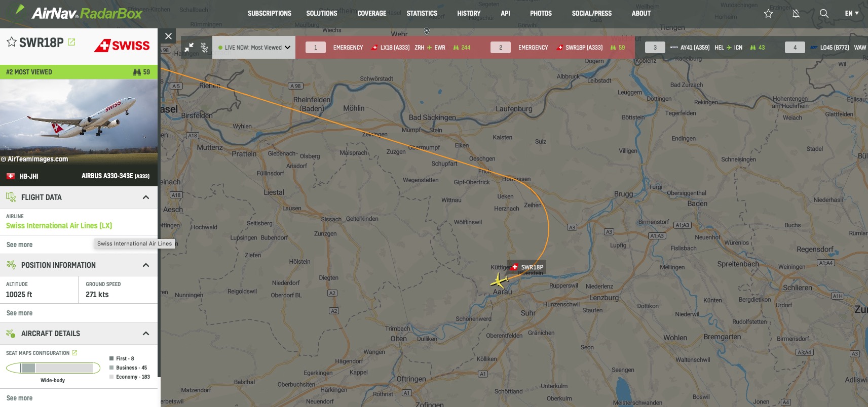This screenshot has width=868, height=407.
Task: Click the wide-body seat map diagram
Action: tap(53, 368)
